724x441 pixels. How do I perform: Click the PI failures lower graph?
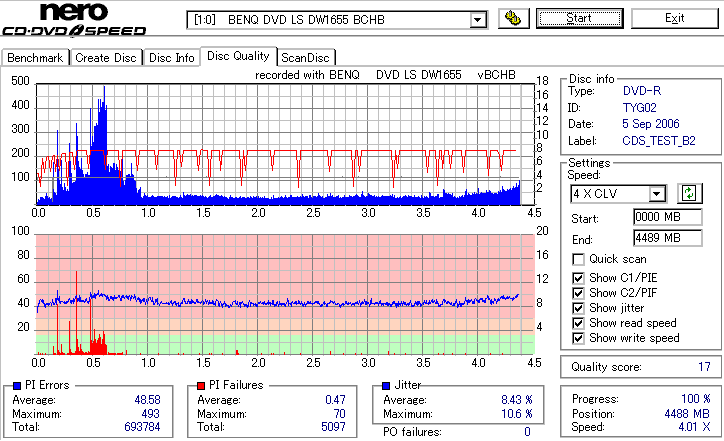(x=285, y=294)
